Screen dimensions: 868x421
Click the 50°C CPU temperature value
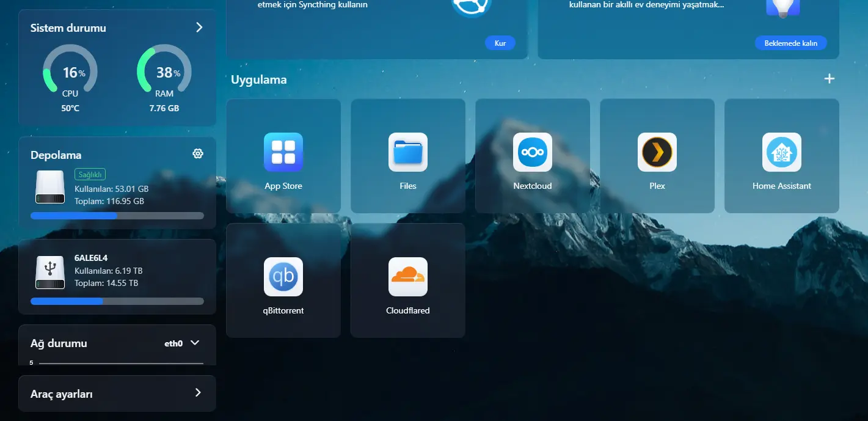(x=70, y=108)
